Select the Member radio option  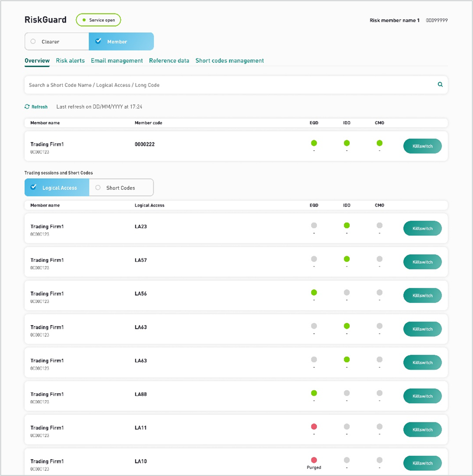coord(121,41)
